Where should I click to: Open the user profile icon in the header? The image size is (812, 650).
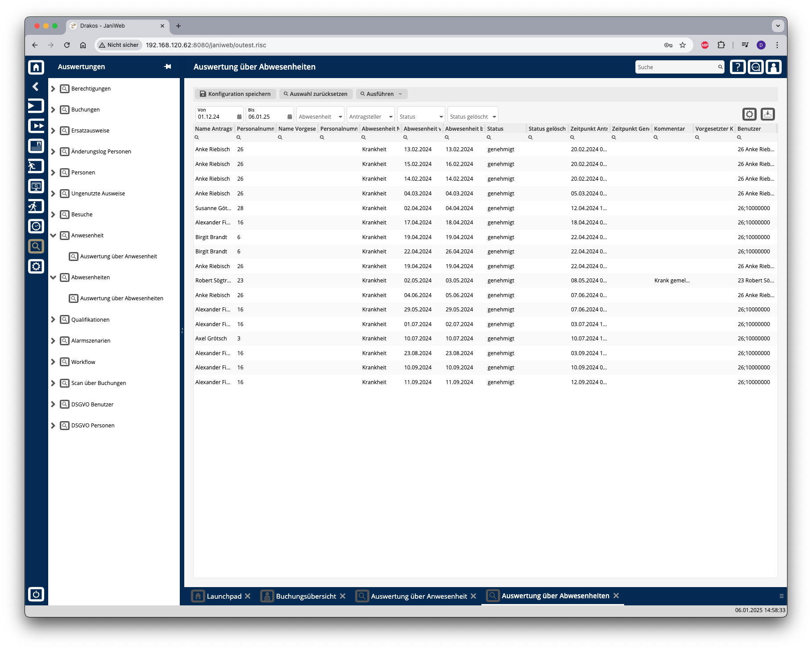tap(773, 67)
